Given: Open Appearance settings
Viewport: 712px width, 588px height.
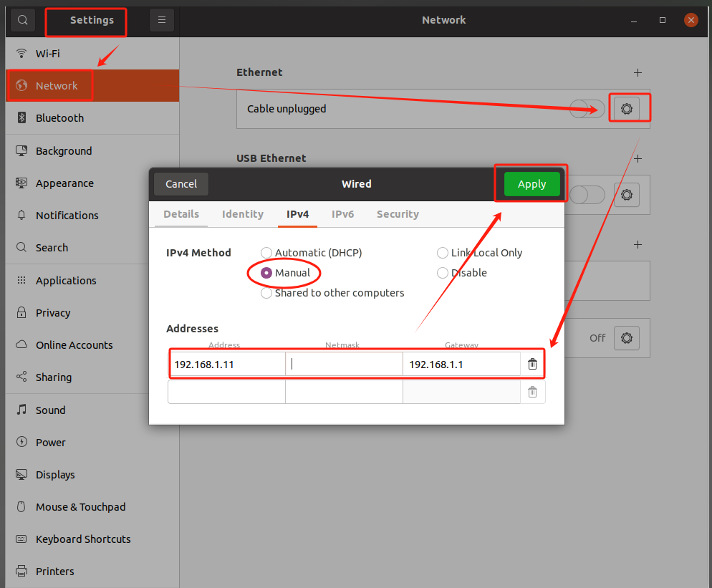Looking at the screenshot, I should click(92, 183).
